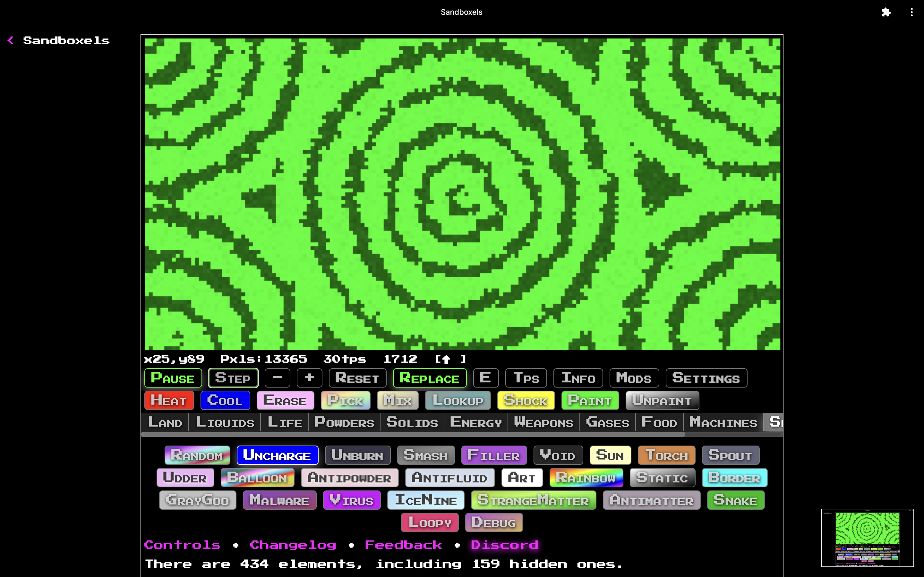Image resolution: width=924 pixels, height=577 pixels.
Task: Toggle the Pause simulation button
Action: point(173,378)
